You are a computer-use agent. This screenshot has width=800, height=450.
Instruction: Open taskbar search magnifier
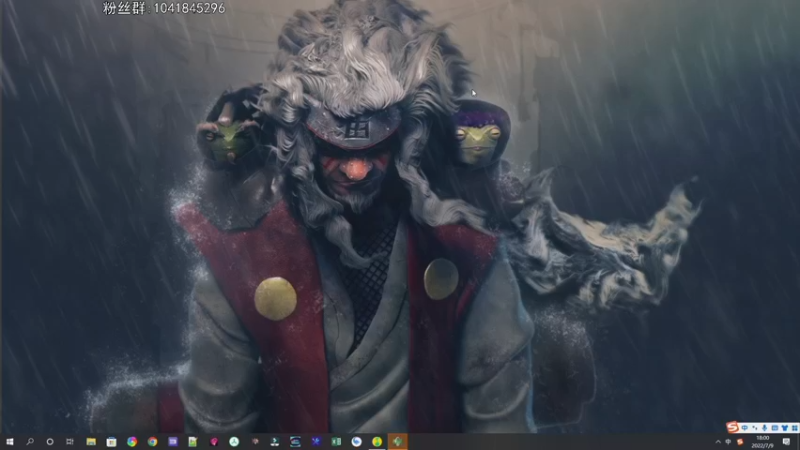[x=30, y=442]
